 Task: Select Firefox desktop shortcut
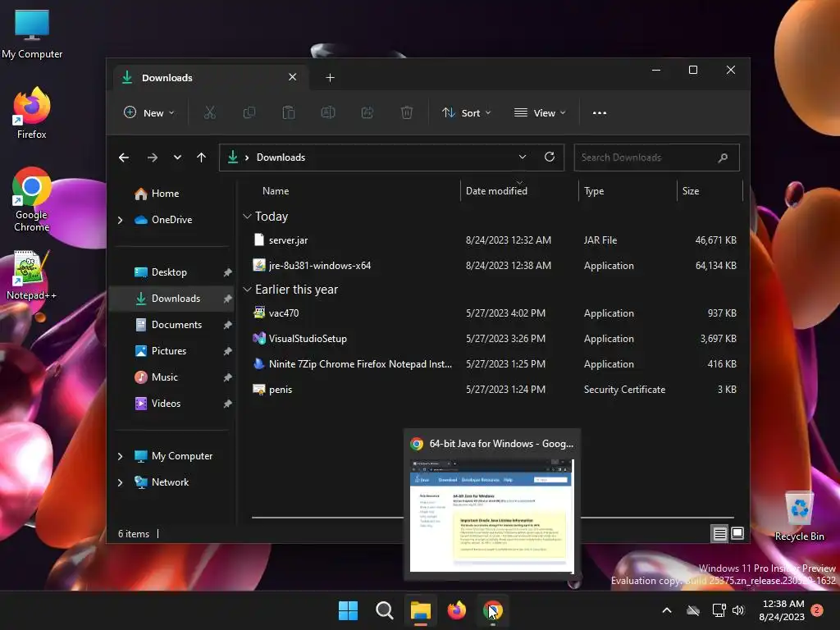coord(32,113)
